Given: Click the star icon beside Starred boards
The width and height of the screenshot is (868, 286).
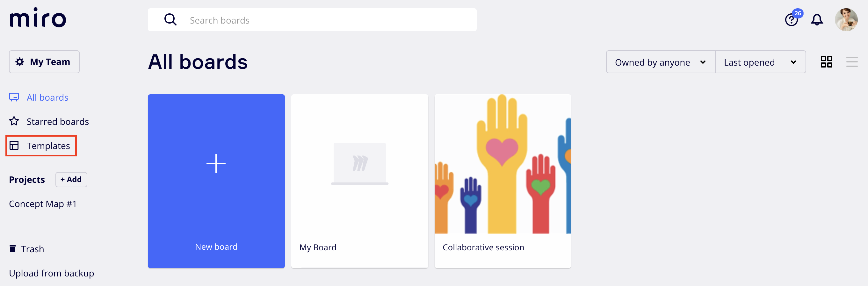Looking at the screenshot, I should tap(14, 121).
